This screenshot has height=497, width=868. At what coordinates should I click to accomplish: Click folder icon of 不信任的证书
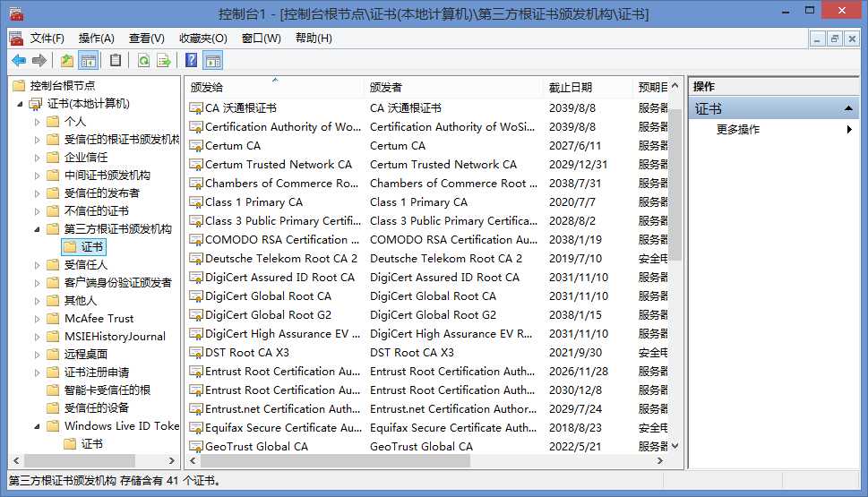click(53, 210)
